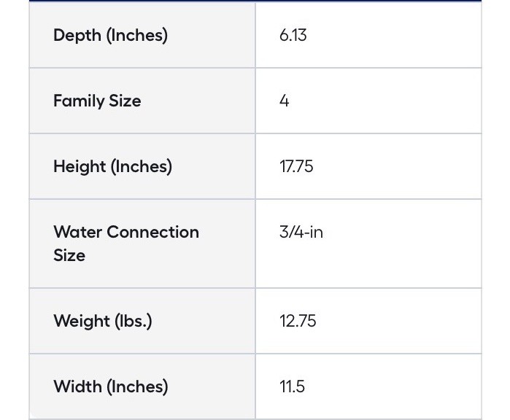Screen dimensions: 510x420
Task: Click the "Water Connection Size" label
Action: (125, 244)
